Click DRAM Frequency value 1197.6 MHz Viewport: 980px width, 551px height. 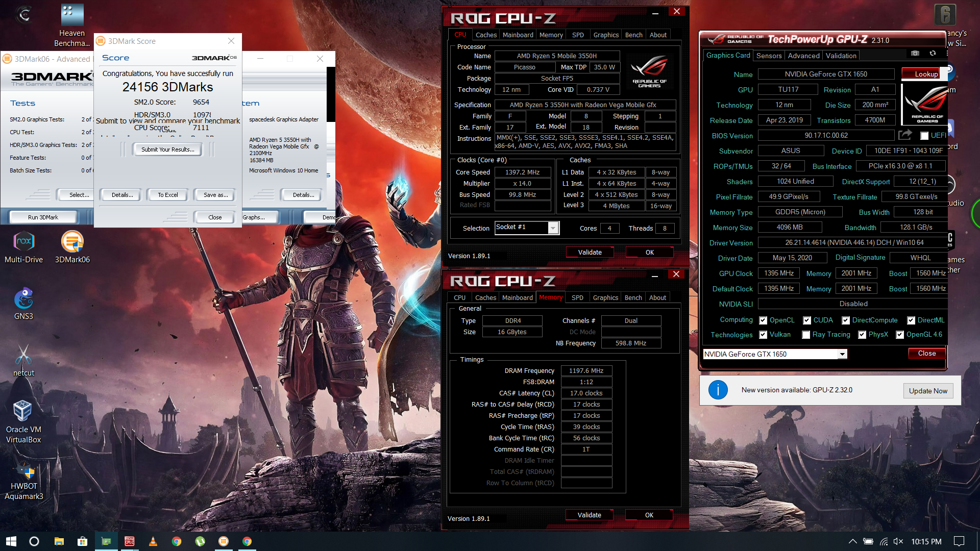[x=586, y=371]
